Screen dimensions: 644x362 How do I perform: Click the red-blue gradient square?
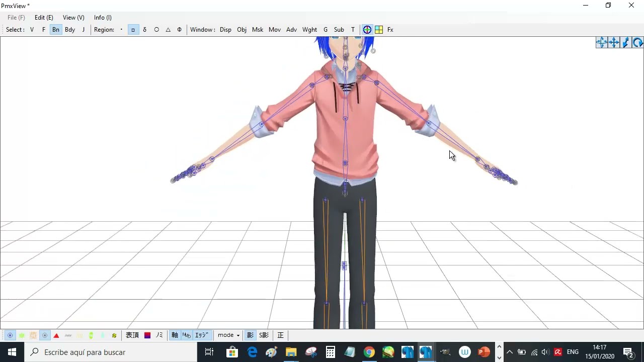(x=147, y=335)
